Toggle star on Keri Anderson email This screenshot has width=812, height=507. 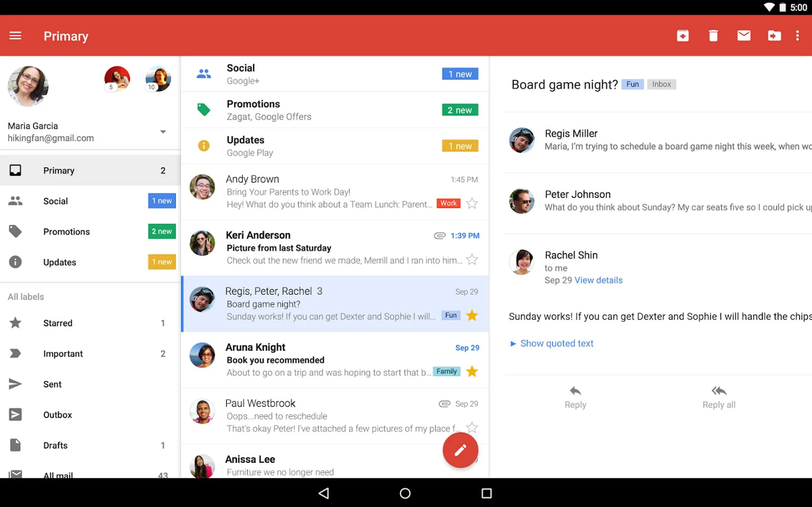[472, 259]
